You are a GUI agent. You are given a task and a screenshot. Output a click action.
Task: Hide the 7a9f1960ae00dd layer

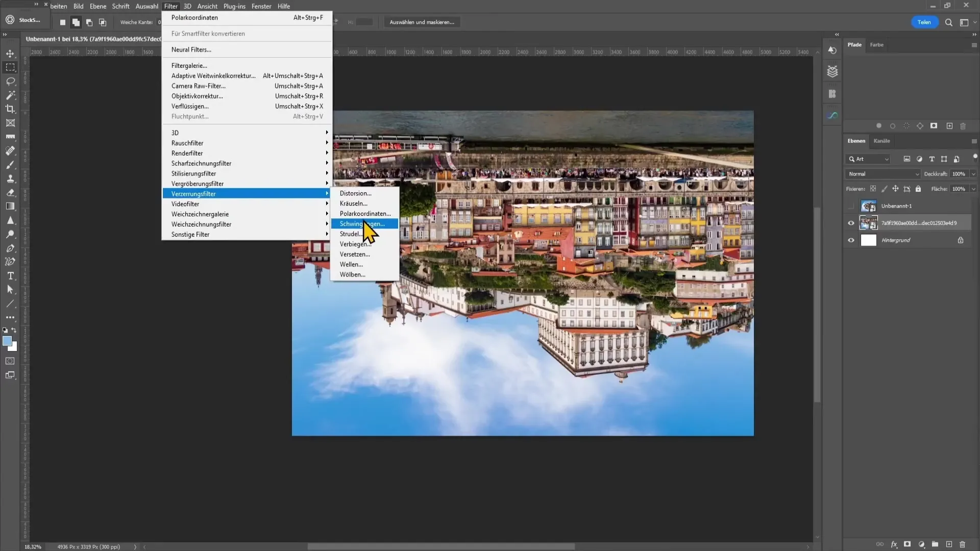[851, 223]
